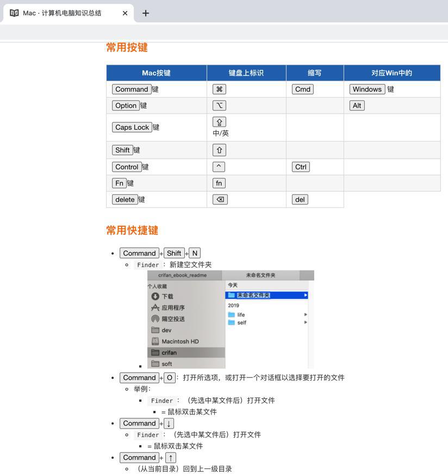This screenshot has height=476, width=448.
Task: Close the Mac · 计算机电脑知识总结 tab
Action: tap(125, 13)
